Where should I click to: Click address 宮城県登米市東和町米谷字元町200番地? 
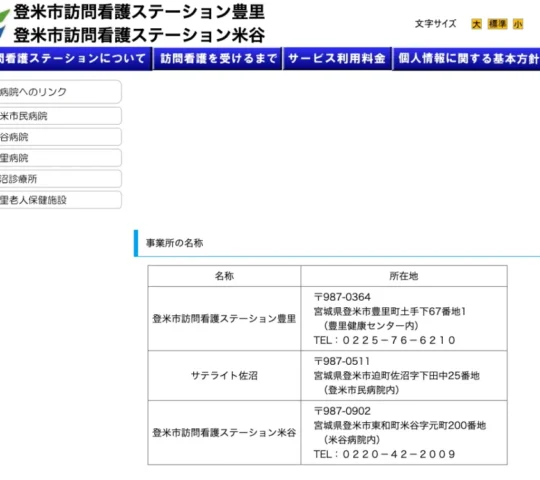(400, 426)
